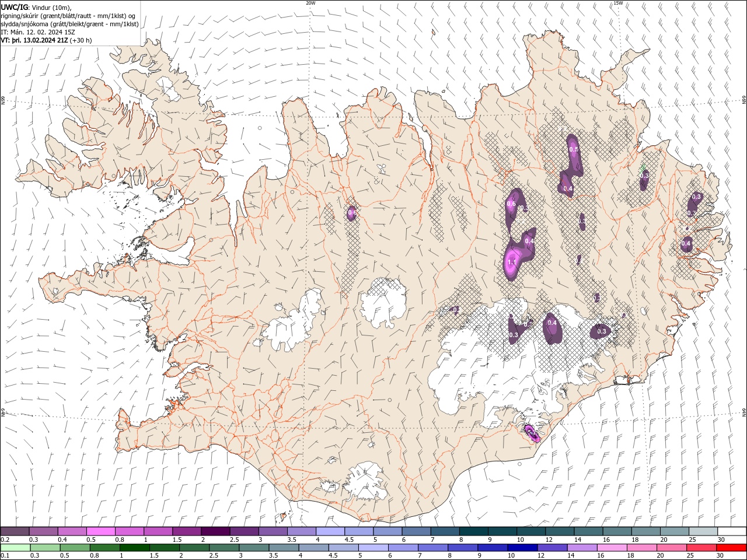Select the white 30+ snow legend swatch
The width and height of the screenshot is (747, 560).
(x=732, y=531)
